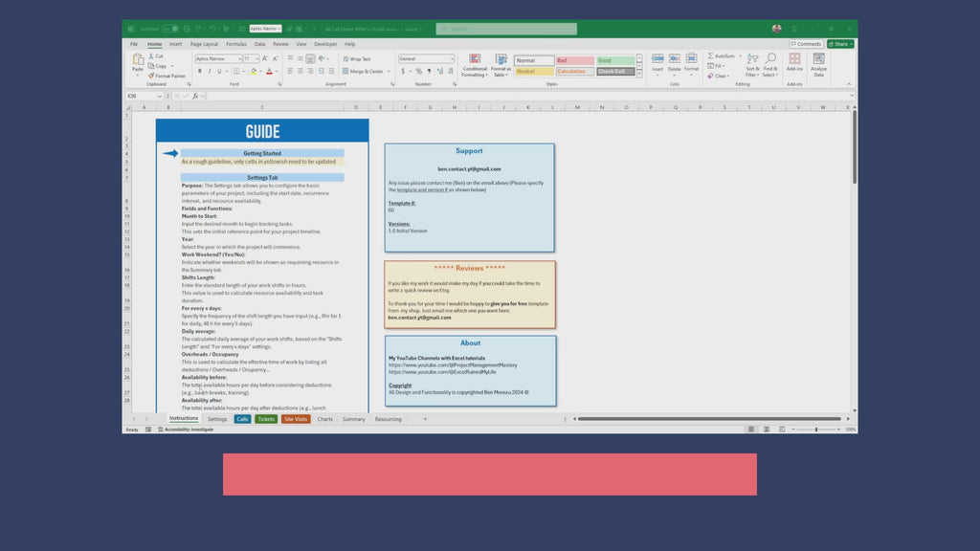Expand the Merge & Center dropdown arrow
This screenshot has width=980, height=551.
(388, 71)
